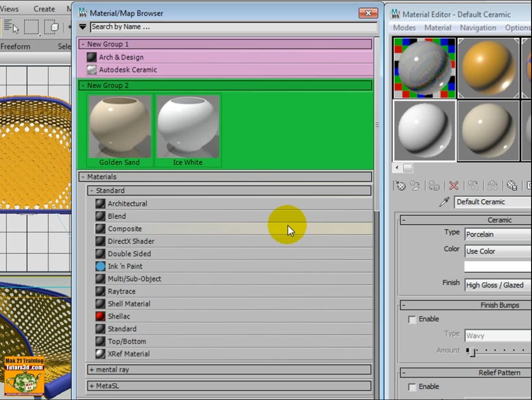The width and height of the screenshot is (532, 400).
Task: Select Shell Material entry
Action: coord(234,304)
